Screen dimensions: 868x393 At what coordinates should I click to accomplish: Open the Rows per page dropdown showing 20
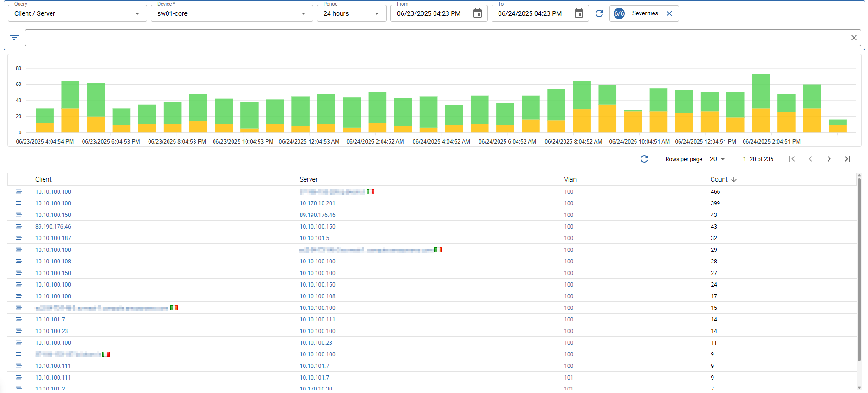coord(717,159)
